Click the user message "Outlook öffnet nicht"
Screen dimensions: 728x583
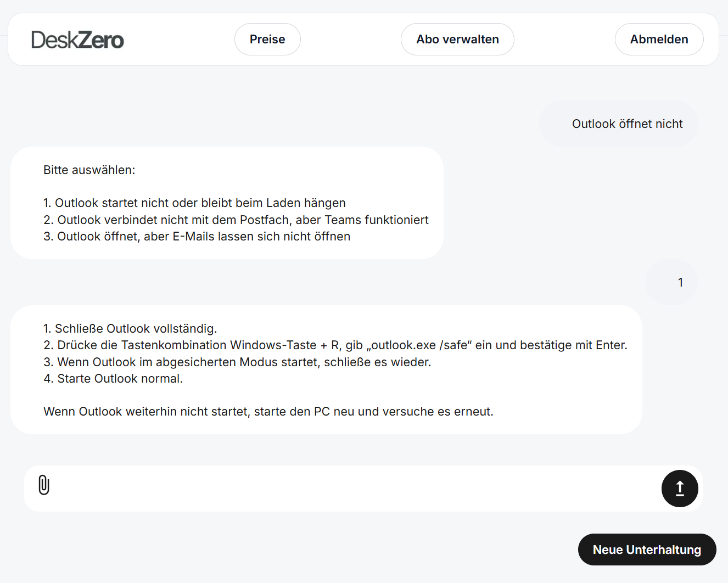click(x=627, y=124)
